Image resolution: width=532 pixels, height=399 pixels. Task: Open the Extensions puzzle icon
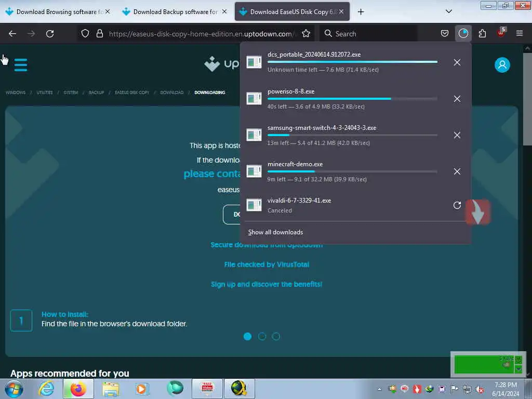point(482,34)
